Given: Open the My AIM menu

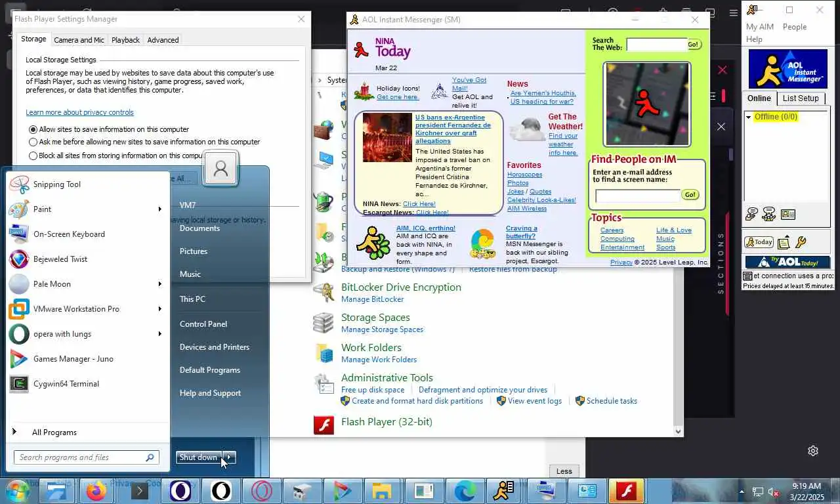Looking at the screenshot, I should click(760, 27).
